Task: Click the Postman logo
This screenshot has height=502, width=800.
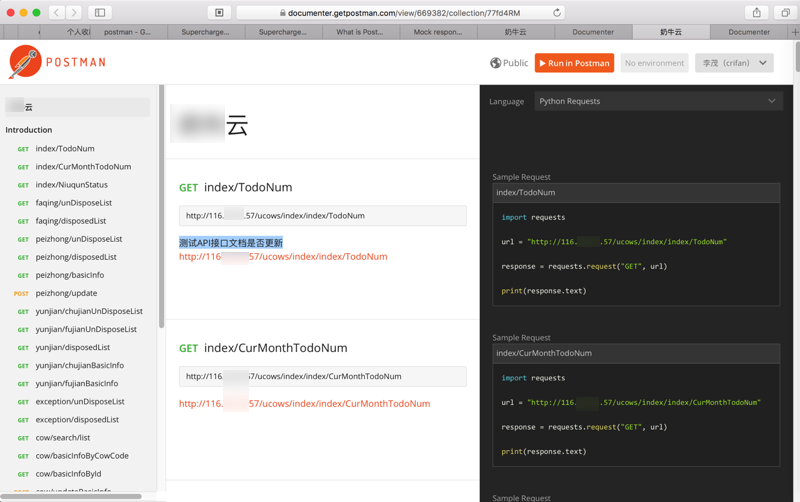Action: click(x=57, y=62)
